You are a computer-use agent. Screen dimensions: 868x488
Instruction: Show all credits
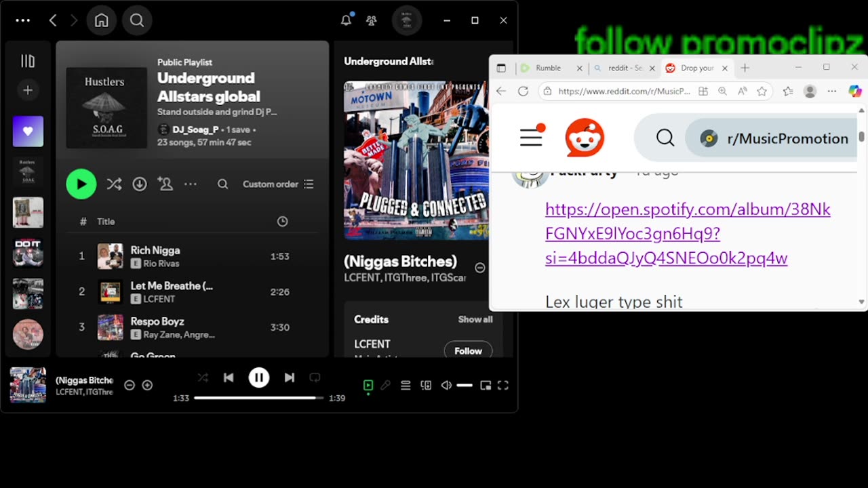click(475, 319)
